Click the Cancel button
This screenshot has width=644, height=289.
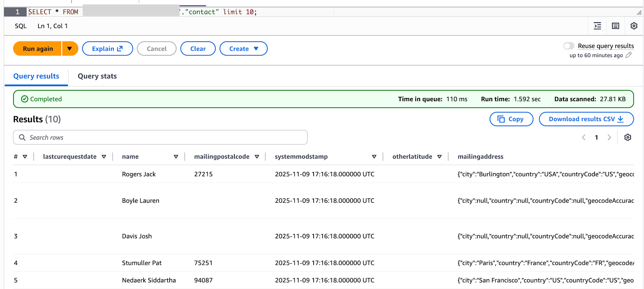pos(156,49)
